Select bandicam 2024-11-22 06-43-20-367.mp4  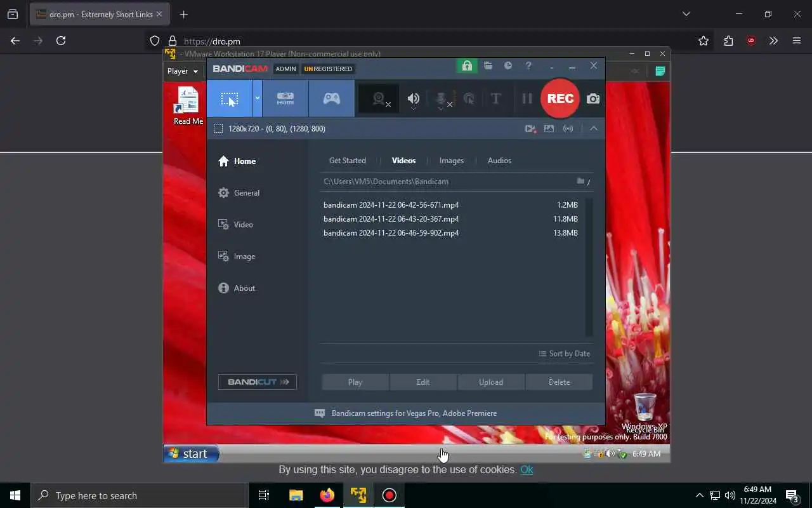coord(450,219)
